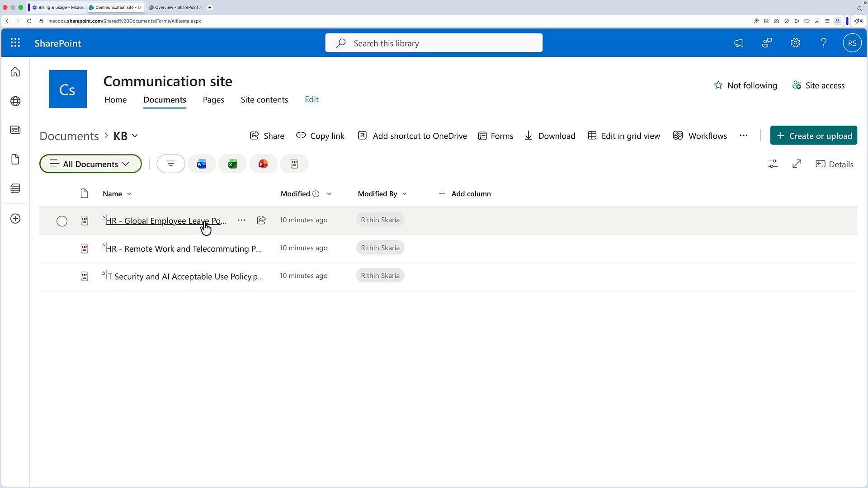Image resolution: width=868 pixels, height=488 pixels.
Task: Open HR - Remote Work and Telecommuting file
Action: pyautogui.click(x=184, y=249)
